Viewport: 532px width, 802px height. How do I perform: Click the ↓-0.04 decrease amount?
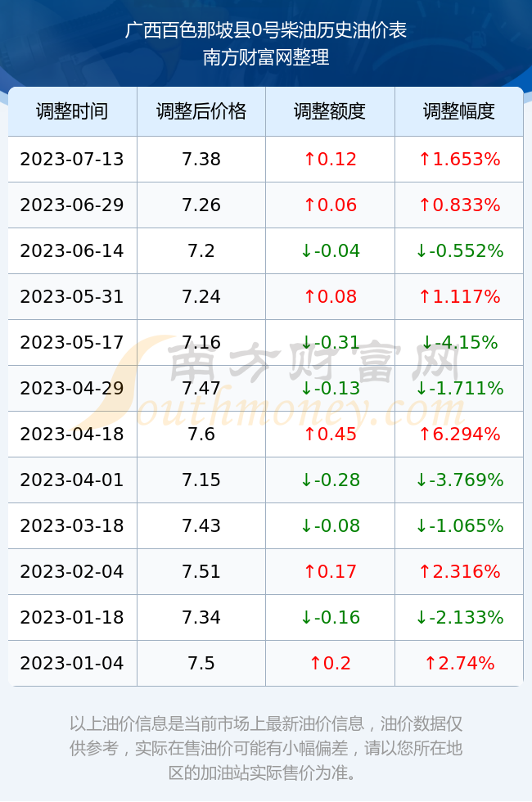point(330,250)
